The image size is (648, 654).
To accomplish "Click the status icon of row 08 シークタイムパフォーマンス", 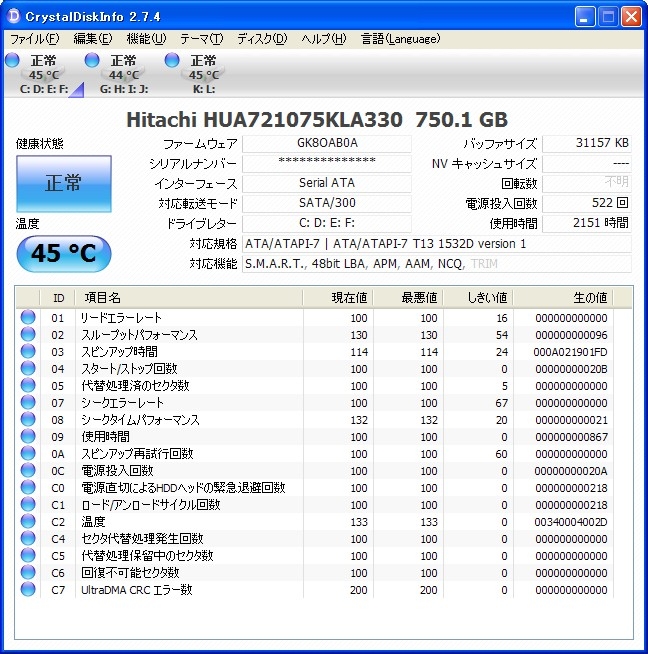I will coord(28,420).
